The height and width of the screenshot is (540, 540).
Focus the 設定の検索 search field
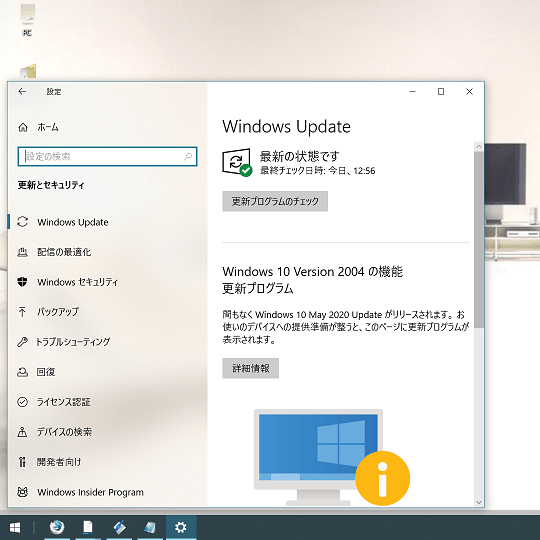click(107, 157)
